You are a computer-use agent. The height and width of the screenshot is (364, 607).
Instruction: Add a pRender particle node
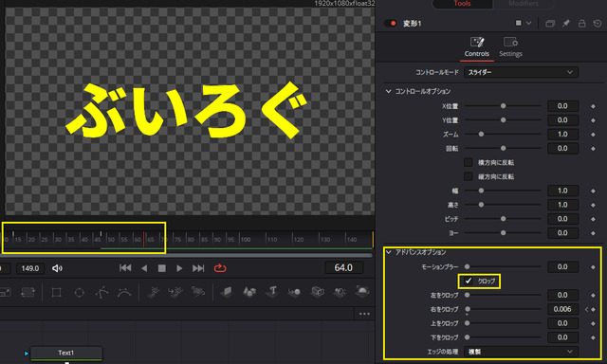coord(198,292)
